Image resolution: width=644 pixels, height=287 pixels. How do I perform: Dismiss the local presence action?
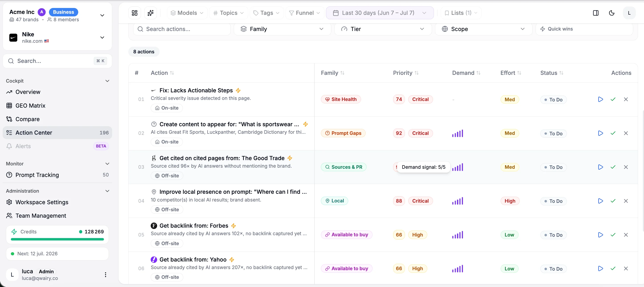626,201
